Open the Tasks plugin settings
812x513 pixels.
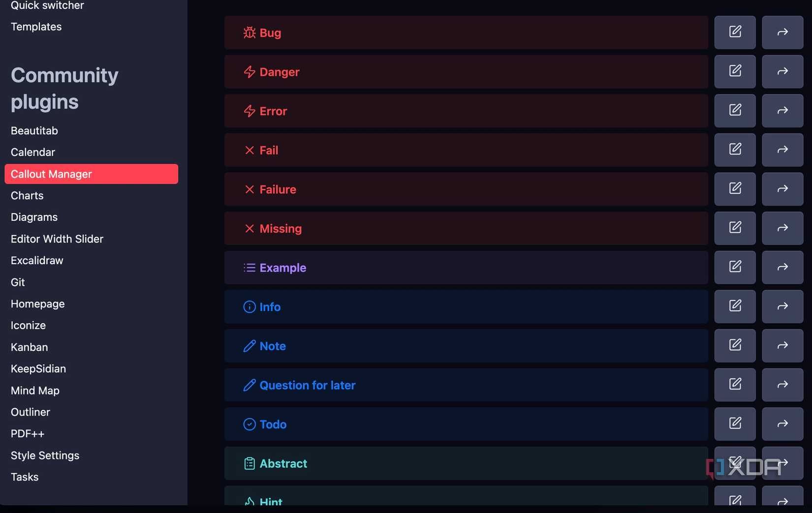(25, 477)
